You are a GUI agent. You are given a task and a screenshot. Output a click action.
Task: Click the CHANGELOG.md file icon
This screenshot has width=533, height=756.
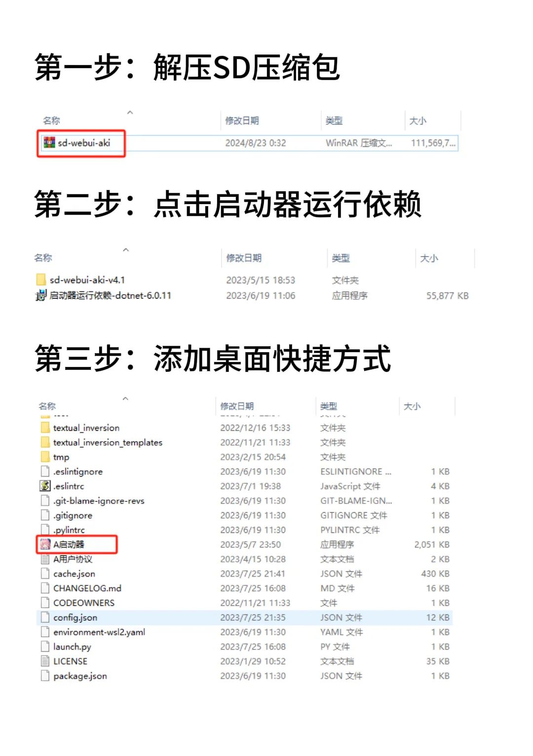point(45,588)
